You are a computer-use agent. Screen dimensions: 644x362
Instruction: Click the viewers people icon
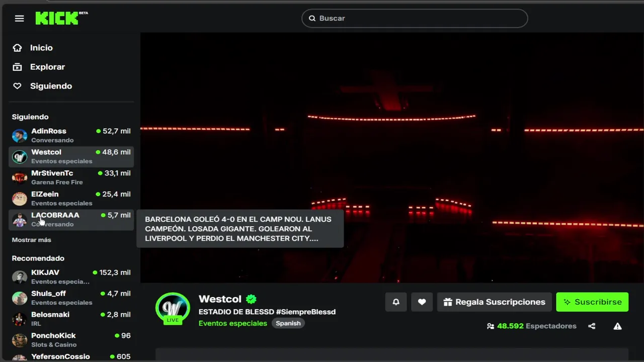(x=491, y=326)
